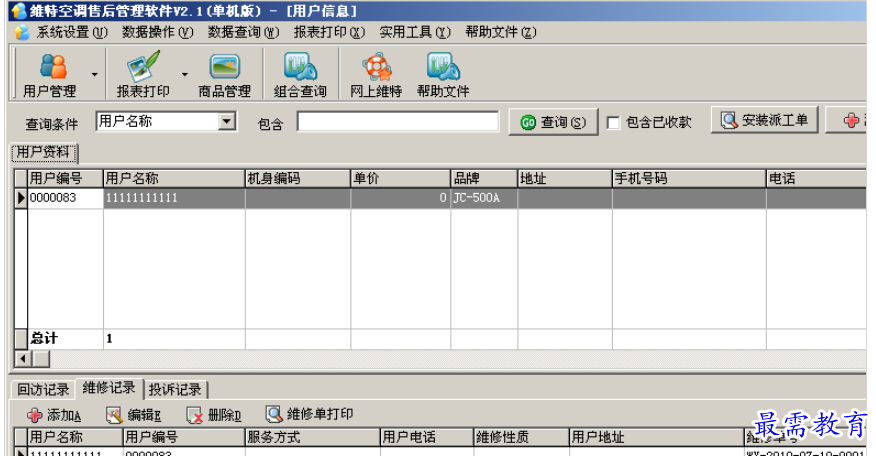Print repair order via 维修单打印

click(x=310, y=414)
